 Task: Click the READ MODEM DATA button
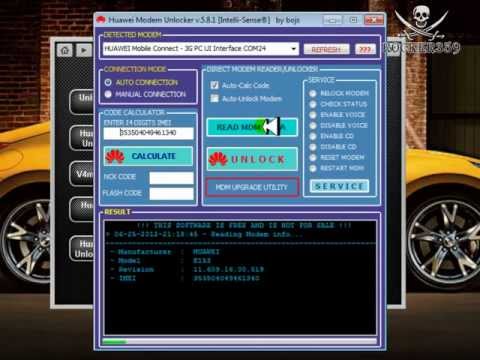(x=252, y=127)
